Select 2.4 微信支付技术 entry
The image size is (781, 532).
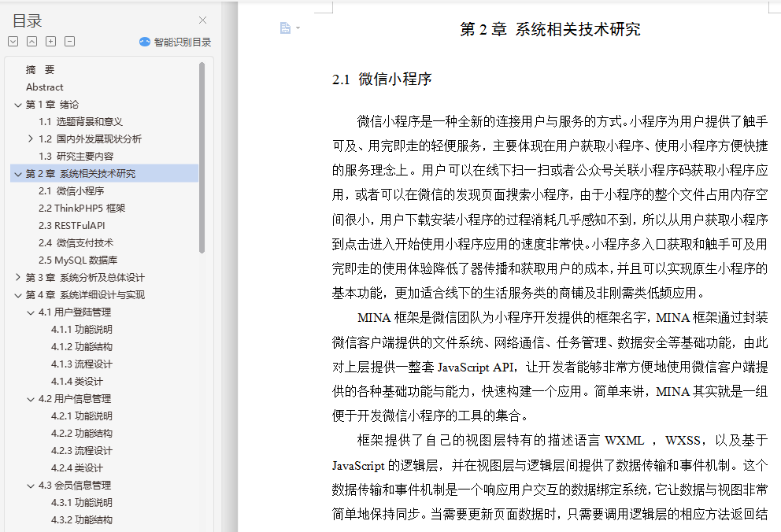point(76,243)
